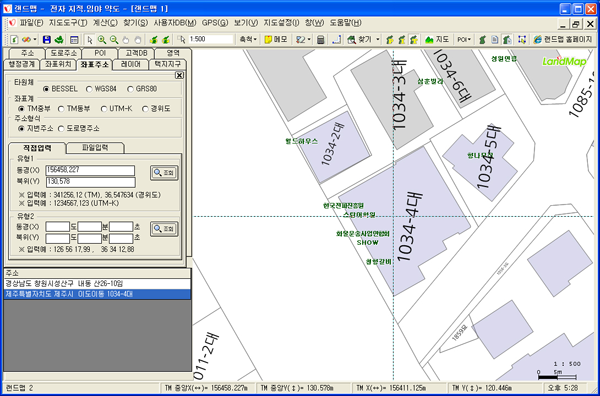Select the BESSEL ellipsoid radio button
600x396 pixels.
point(60,89)
